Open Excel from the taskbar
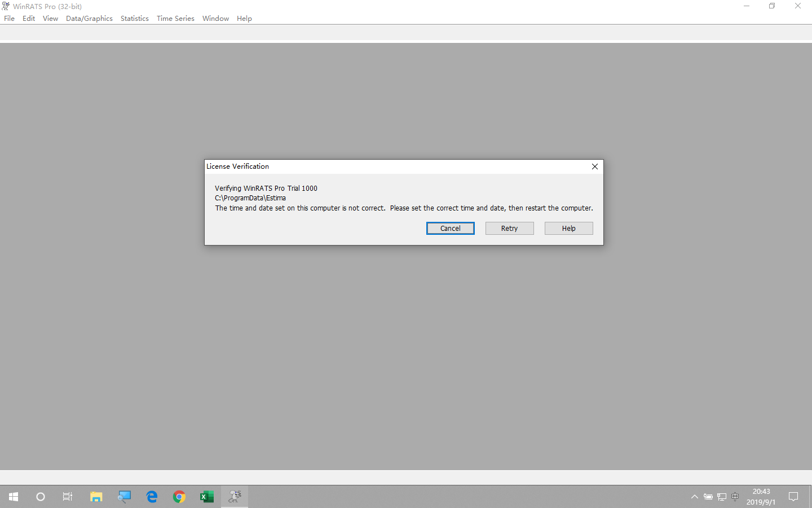This screenshot has width=812, height=508. [x=207, y=497]
